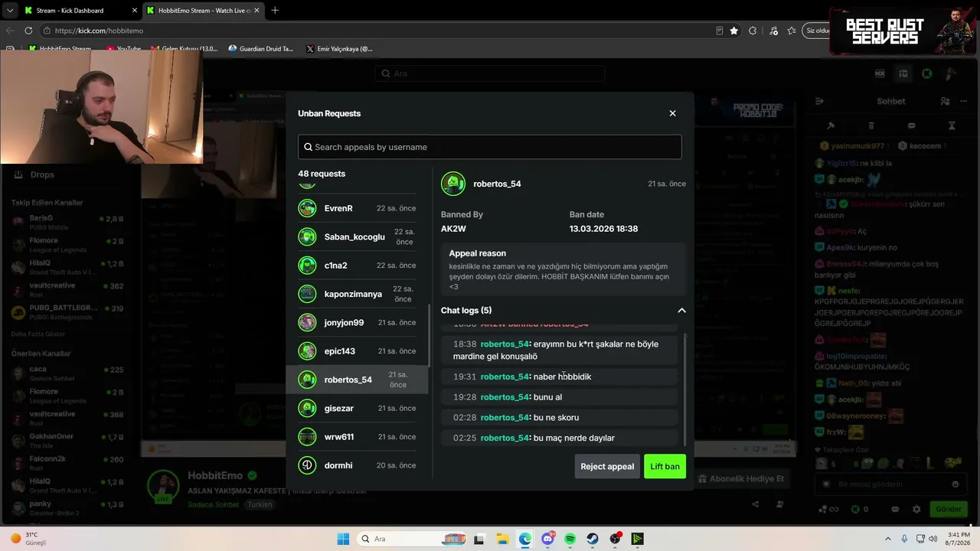Open BarisG followed channel
The width and height of the screenshot is (980, 551).
(67, 223)
